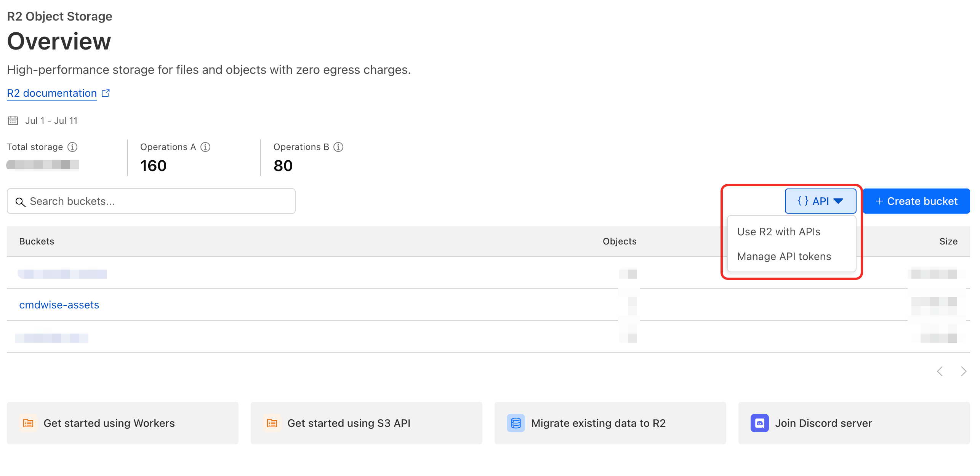Click the Size column header
Image resolution: width=980 pixels, height=476 pixels.
[948, 241]
